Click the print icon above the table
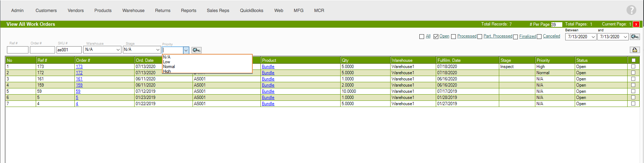The height and width of the screenshot is (163, 644). (635, 50)
